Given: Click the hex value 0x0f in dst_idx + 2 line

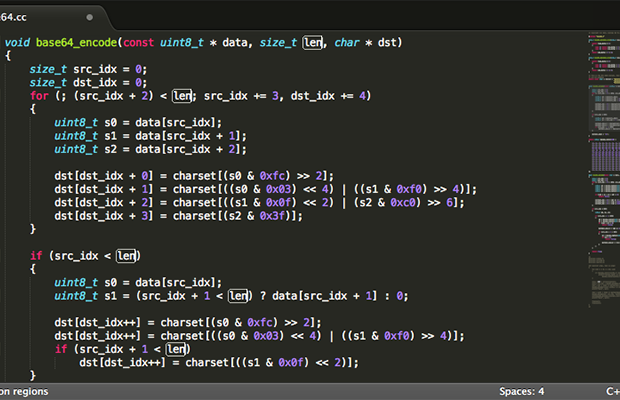Looking at the screenshot, I should 278,203.
